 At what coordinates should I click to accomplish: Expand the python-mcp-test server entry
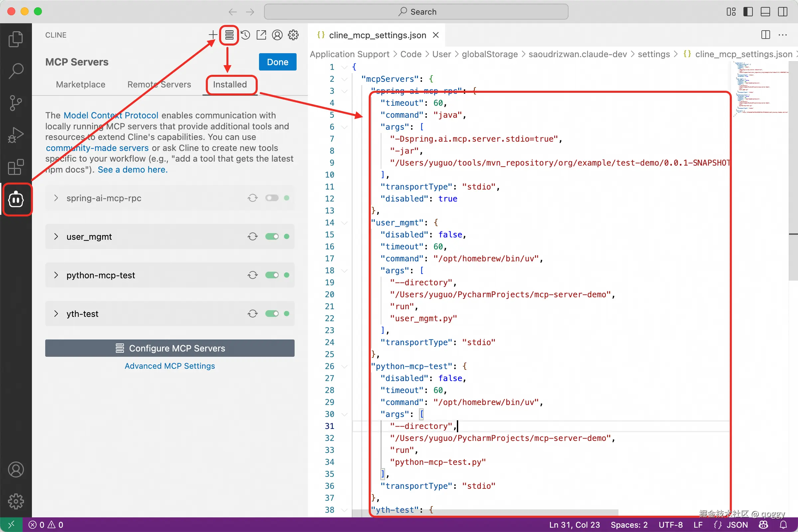pos(56,275)
